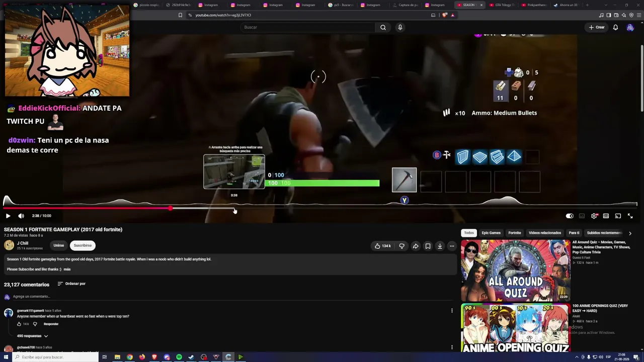Open '100 ANIME OPENINGS QUIZ' title link
The image size is (644, 362).
point(600,308)
